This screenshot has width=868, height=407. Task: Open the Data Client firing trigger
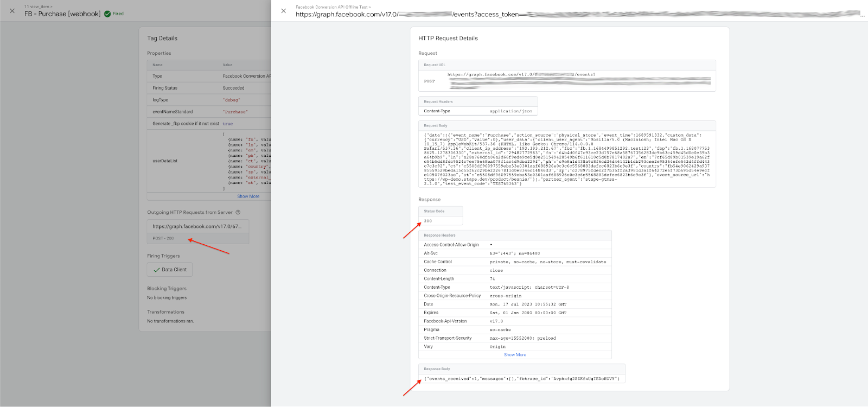click(170, 270)
